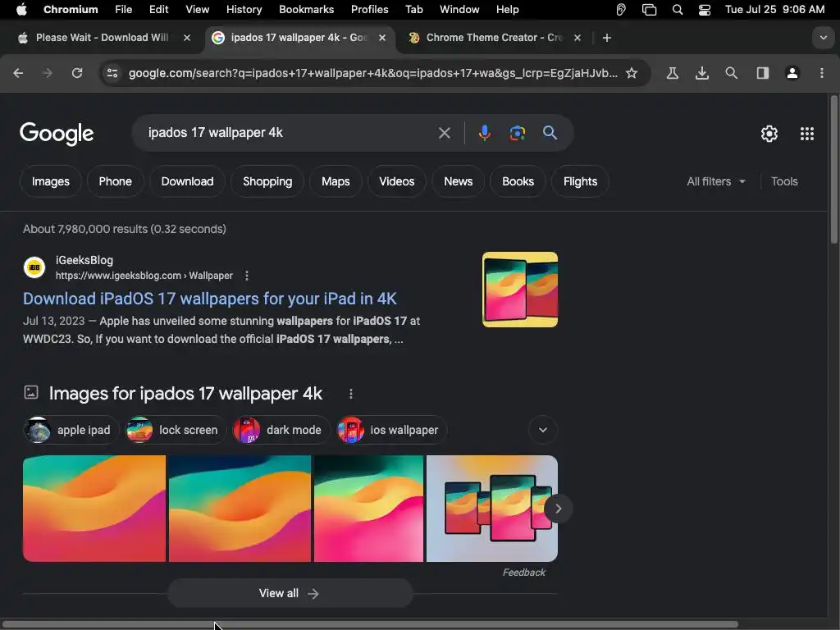This screenshot has height=630, width=840.
Task: Search by image with Google Lens icon
Action: tap(517, 133)
